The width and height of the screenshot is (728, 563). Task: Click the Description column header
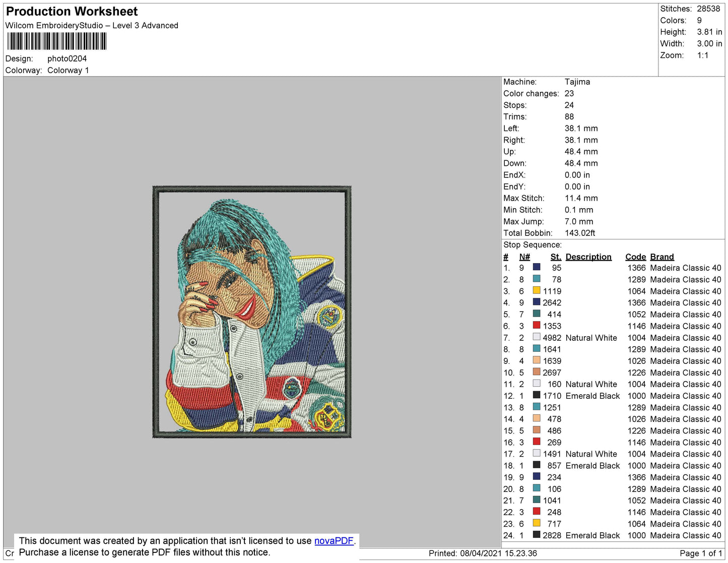coord(588,257)
